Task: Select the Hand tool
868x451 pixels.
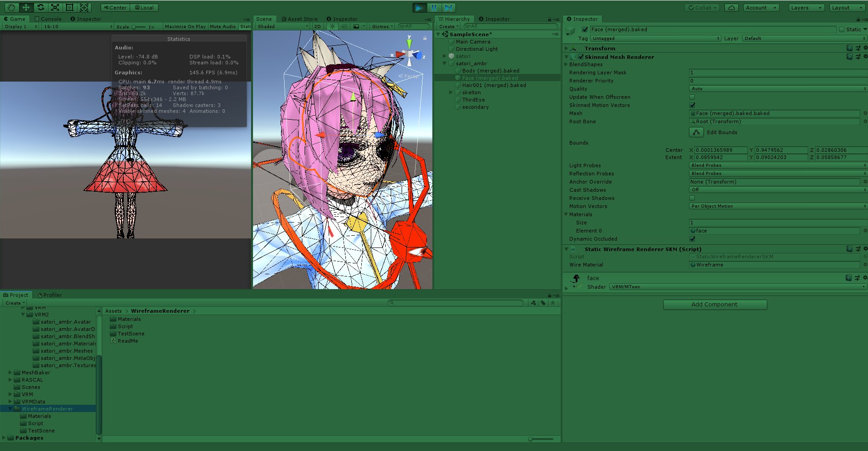Action: click(11, 8)
